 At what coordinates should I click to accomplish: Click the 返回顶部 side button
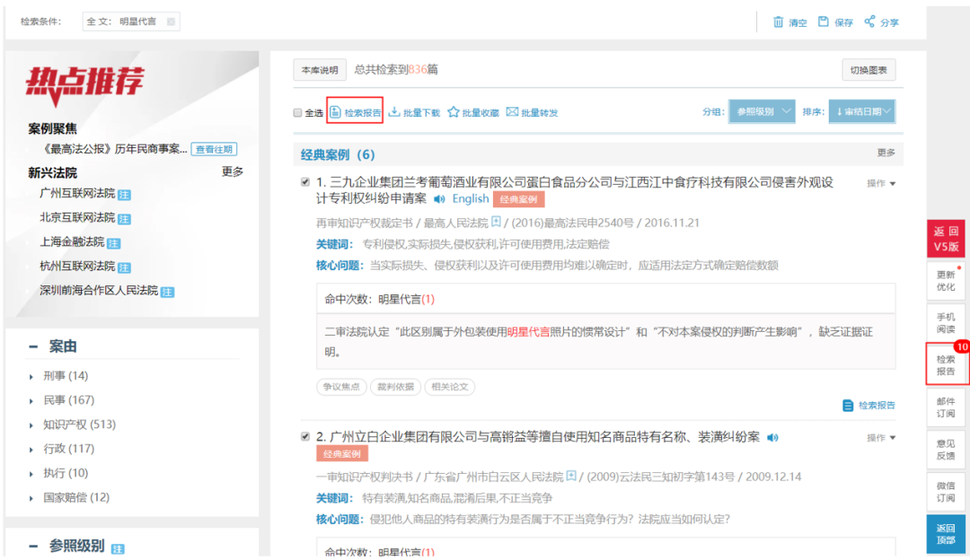(945, 534)
